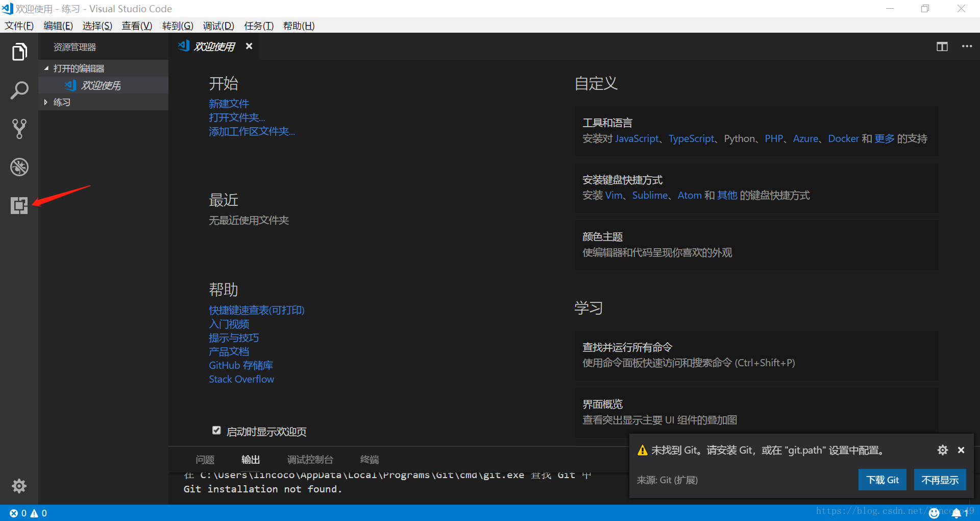Click 更多 link in 工具和语言
Image resolution: width=980 pixels, height=521 pixels.
pyautogui.click(x=885, y=138)
